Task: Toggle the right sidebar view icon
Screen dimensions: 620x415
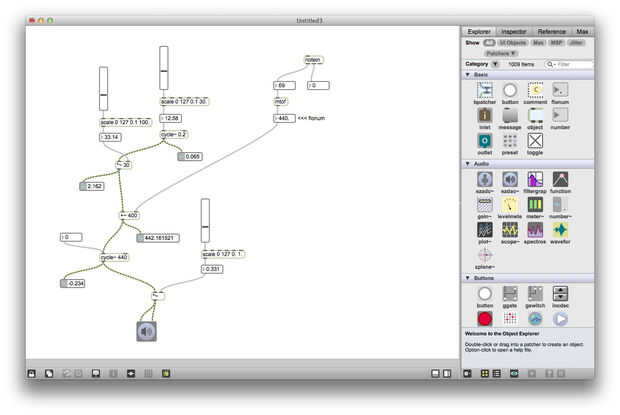Action: pos(447,373)
